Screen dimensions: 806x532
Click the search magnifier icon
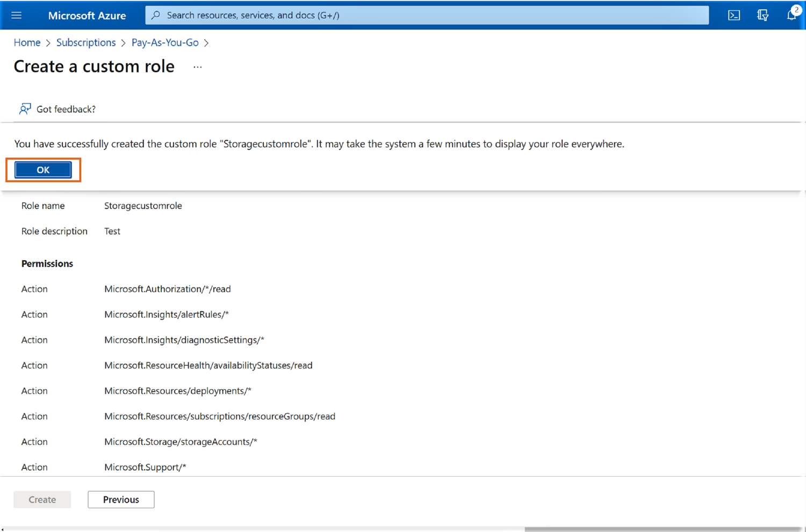coord(156,15)
